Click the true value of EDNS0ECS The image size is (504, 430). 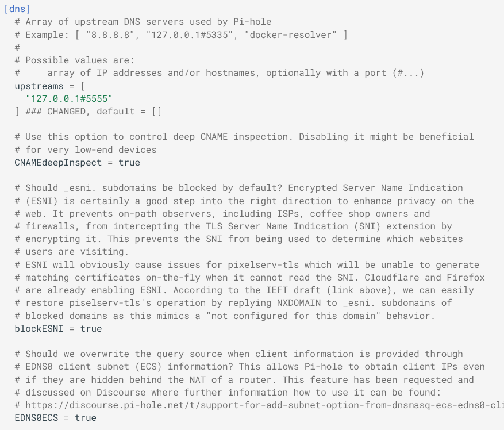pos(86,417)
